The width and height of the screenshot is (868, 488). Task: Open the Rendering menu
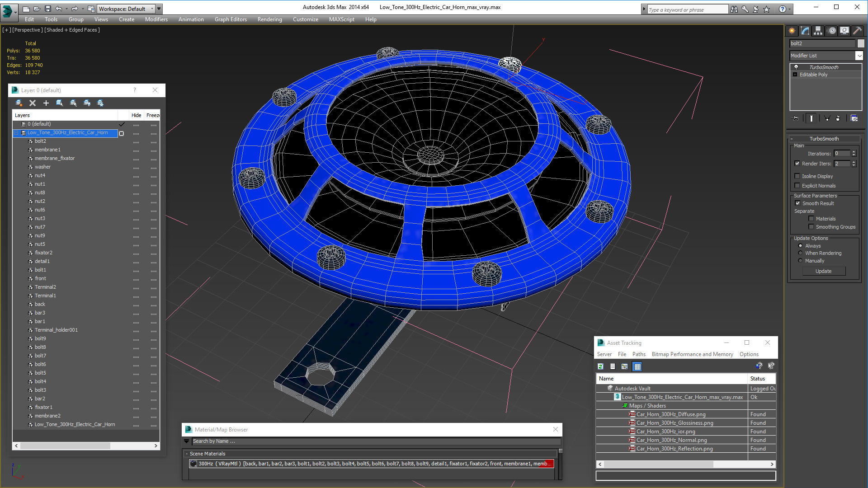click(x=269, y=19)
